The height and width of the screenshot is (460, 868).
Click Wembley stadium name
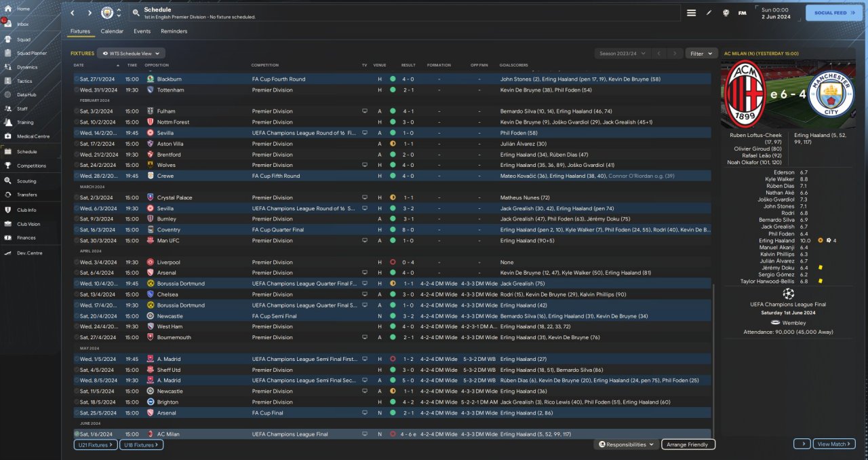(x=793, y=323)
